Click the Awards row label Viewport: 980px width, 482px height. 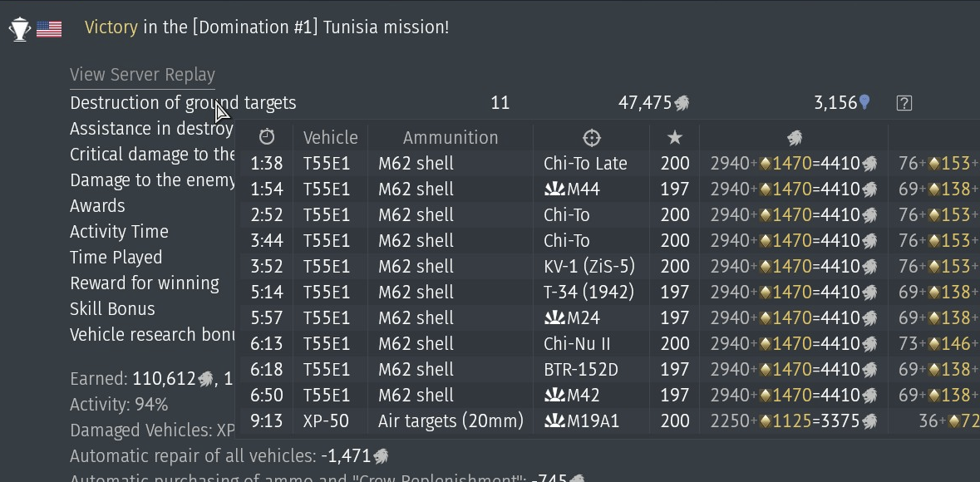pyautogui.click(x=97, y=205)
